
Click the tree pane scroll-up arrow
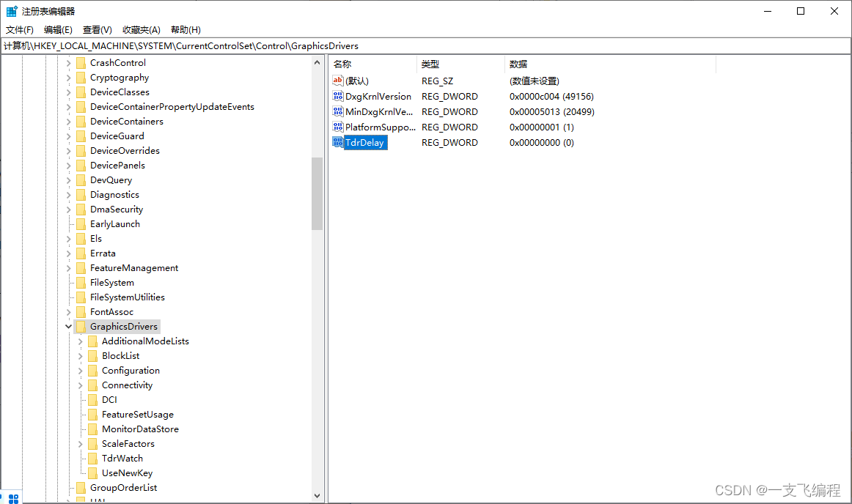click(x=317, y=62)
